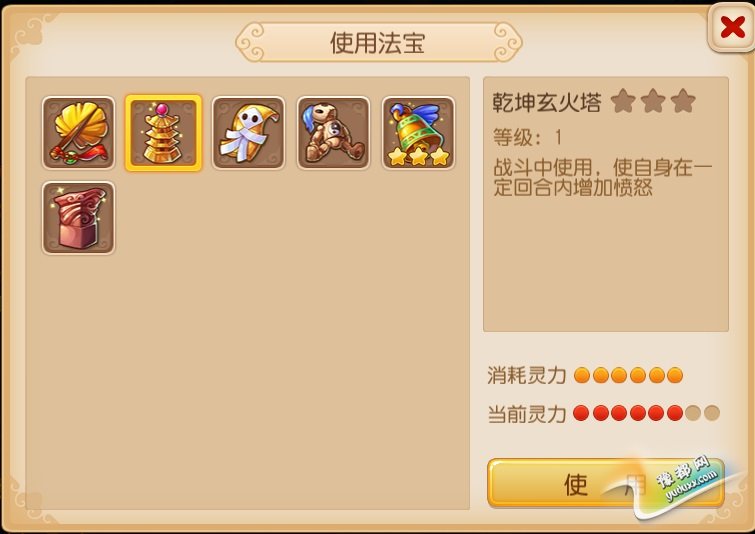Screen dimensions: 755x534
Task: Click last orange 消耗灵力 orb
Action: (675, 375)
